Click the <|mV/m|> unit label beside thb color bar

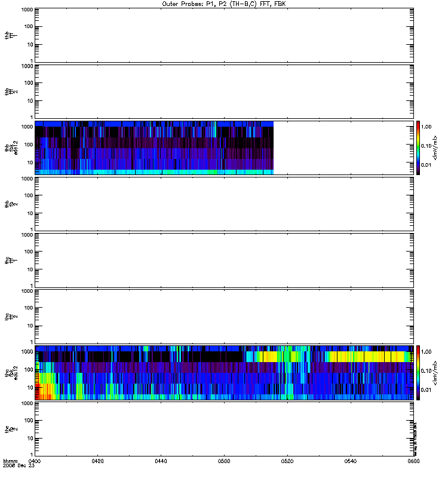[435, 148]
